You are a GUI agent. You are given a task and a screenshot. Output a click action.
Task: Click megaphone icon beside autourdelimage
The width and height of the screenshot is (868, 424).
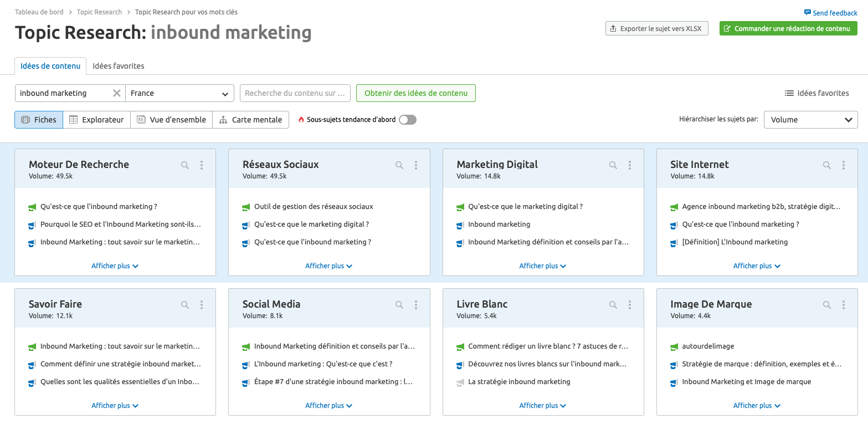674,346
